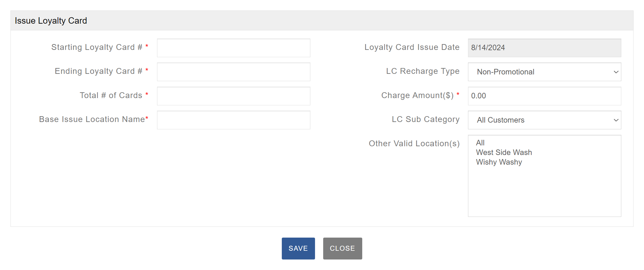644x270 pixels.
Task: Click the Charge Amount field showing 0.00
Action: pyautogui.click(x=544, y=96)
